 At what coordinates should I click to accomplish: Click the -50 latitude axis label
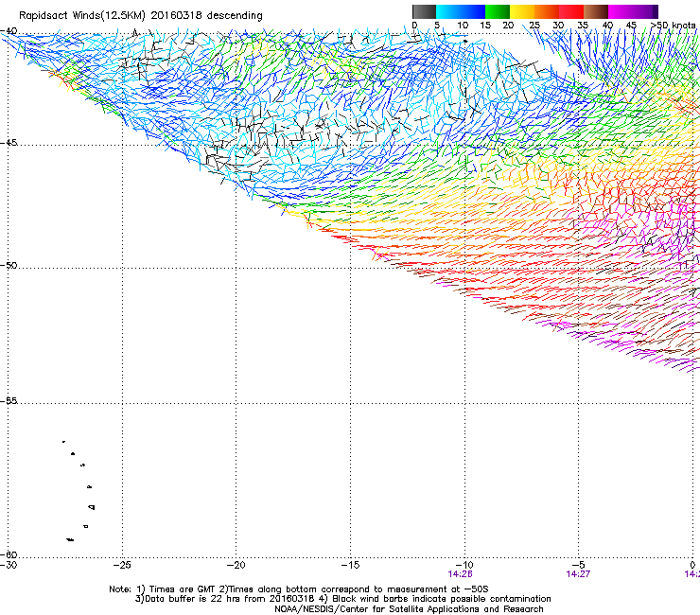point(9,265)
